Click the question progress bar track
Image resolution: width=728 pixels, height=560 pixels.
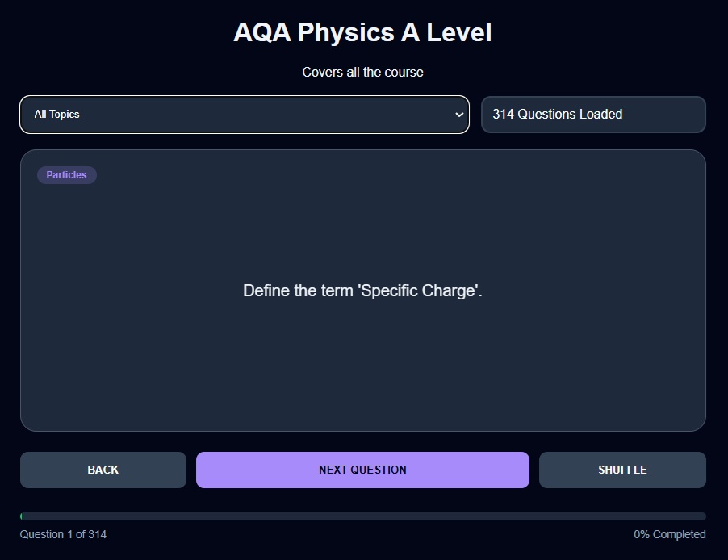363,516
